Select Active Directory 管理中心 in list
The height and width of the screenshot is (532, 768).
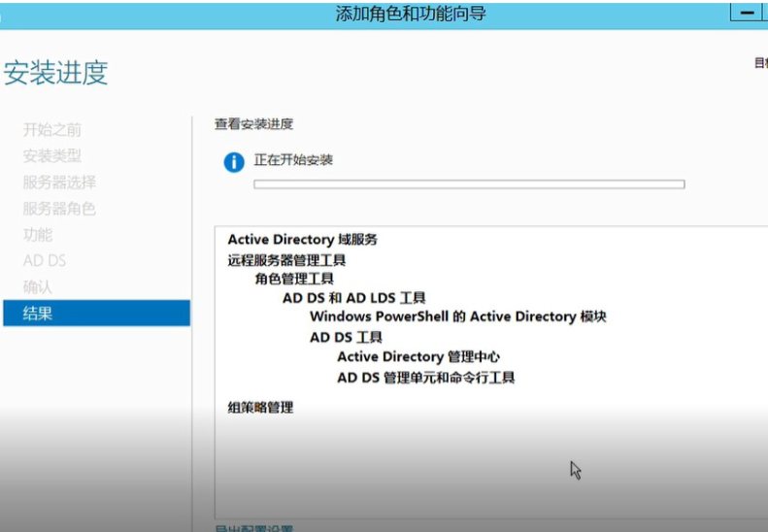417,357
